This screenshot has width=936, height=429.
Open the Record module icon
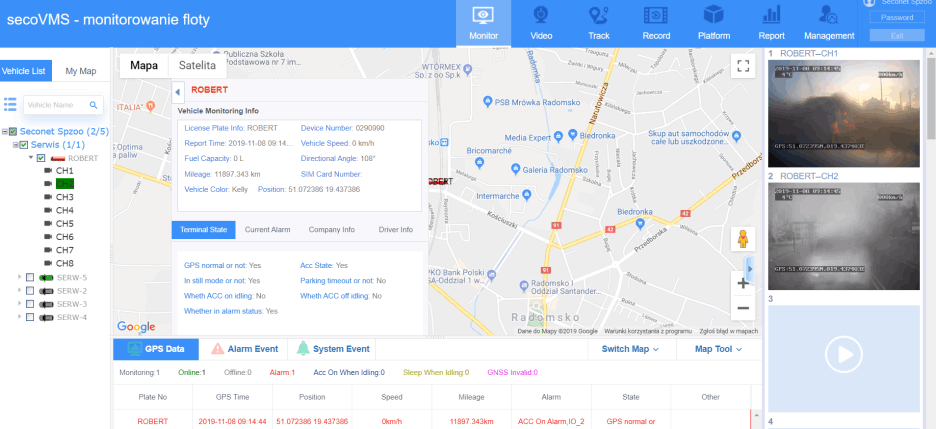656,15
